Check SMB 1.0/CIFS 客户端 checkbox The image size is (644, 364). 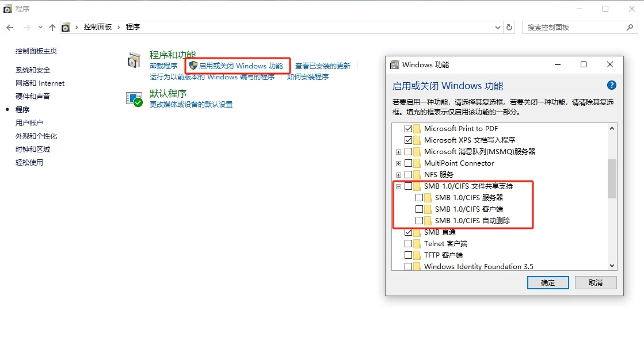click(x=419, y=209)
